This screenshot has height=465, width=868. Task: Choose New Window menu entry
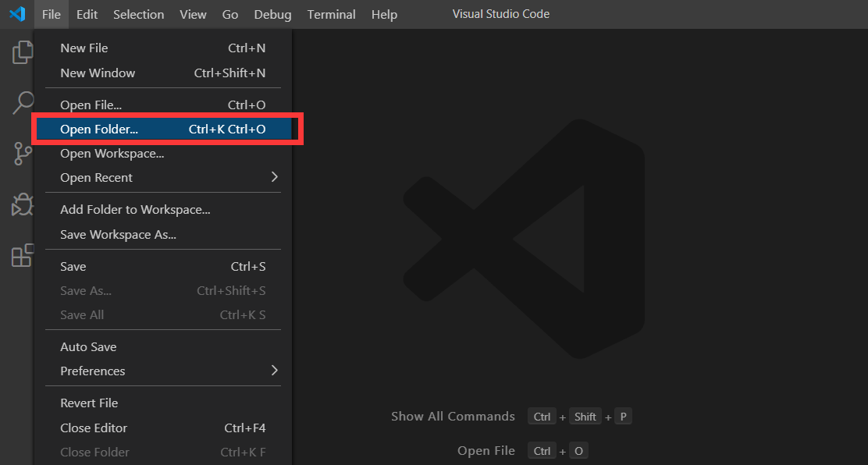coord(162,73)
